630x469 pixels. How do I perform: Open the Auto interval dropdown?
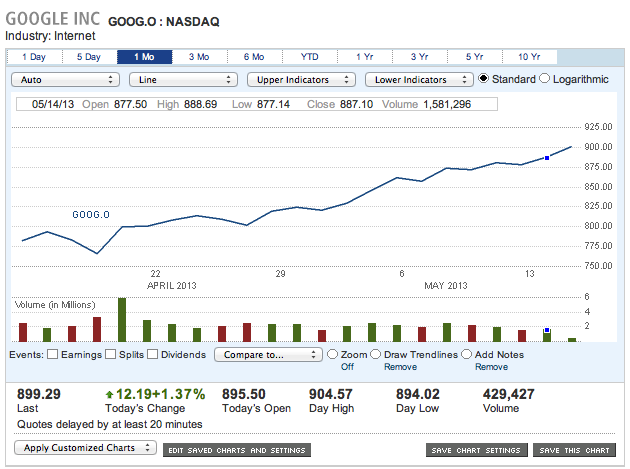pyautogui.click(x=63, y=79)
